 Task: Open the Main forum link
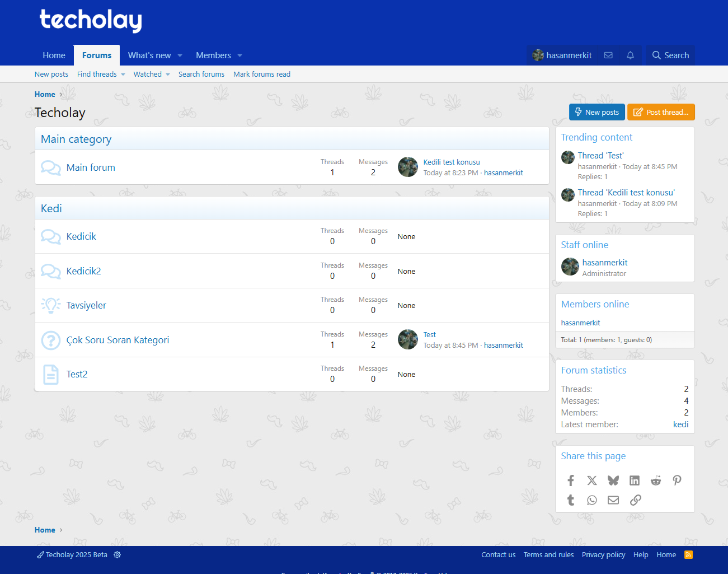click(x=91, y=167)
